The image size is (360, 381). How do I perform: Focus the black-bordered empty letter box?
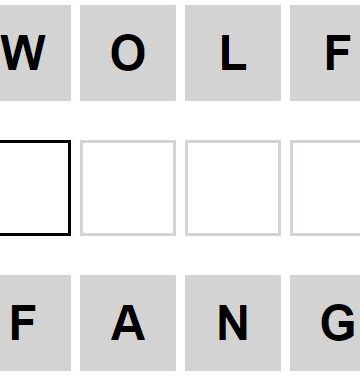coord(35,188)
